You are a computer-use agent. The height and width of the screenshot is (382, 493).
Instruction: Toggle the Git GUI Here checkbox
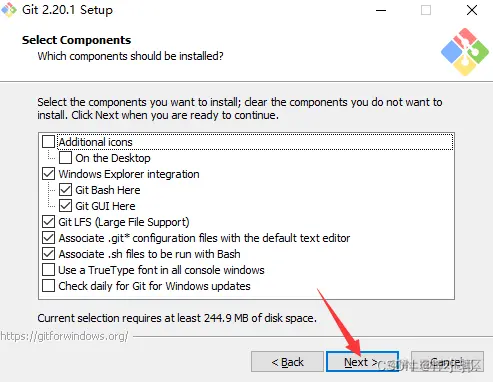pos(65,206)
